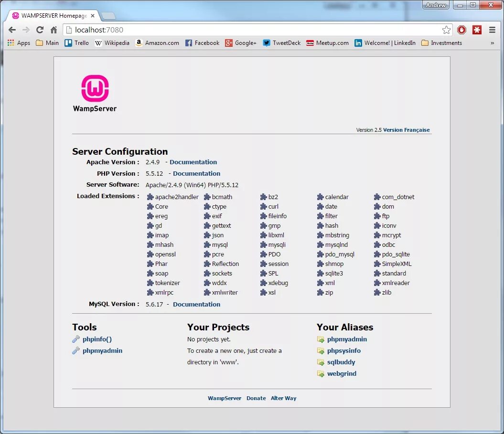
Task: Expand the Main bookmarks folder
Action: tap(47, 42)
